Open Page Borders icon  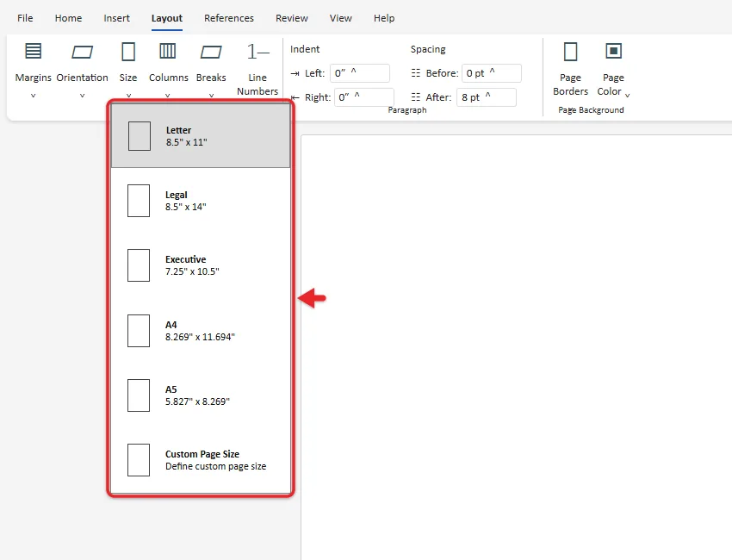pos(570,52)
